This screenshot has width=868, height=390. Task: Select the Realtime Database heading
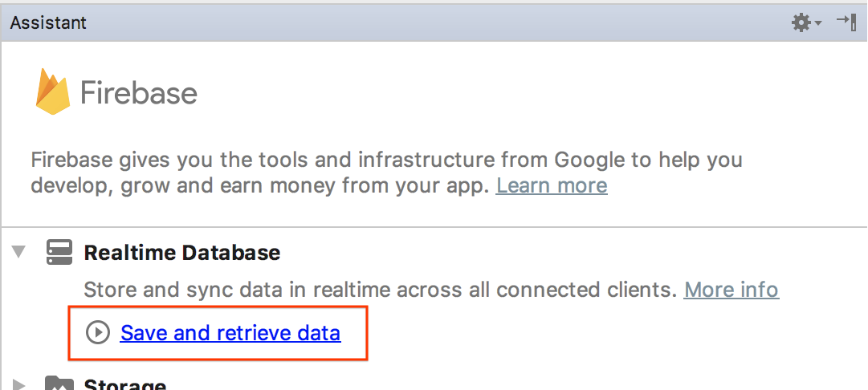point(182,253)
